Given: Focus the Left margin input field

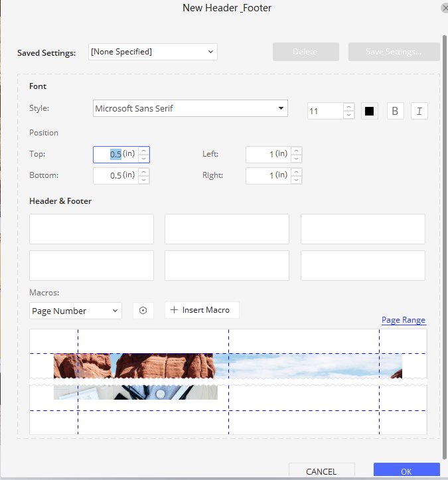Looking at the screenshot, I should (x=268, y=154).
